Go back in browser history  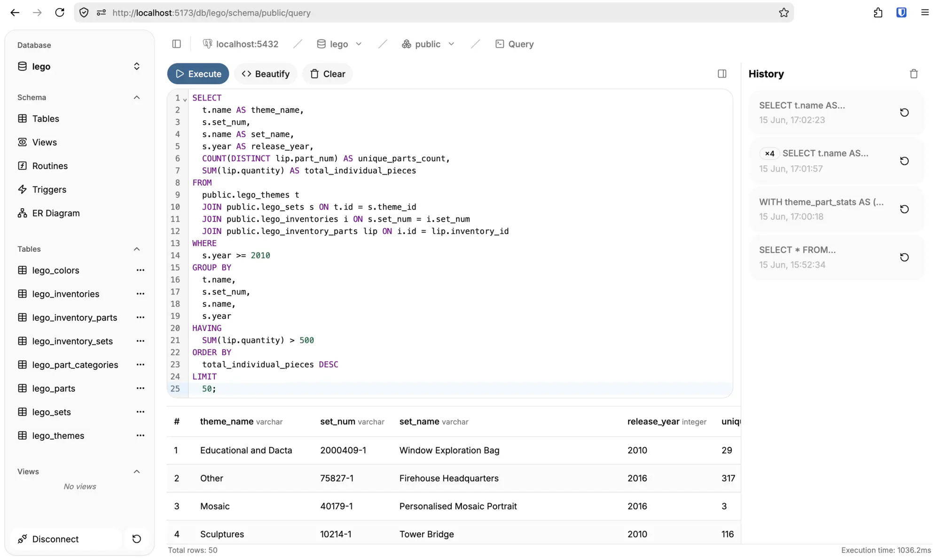(15, 13)
